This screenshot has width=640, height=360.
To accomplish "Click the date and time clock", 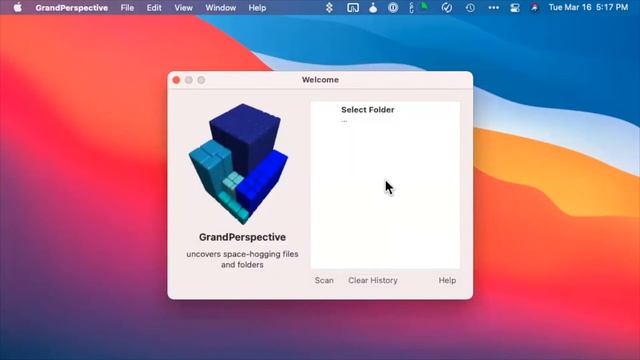I will 588,7.
